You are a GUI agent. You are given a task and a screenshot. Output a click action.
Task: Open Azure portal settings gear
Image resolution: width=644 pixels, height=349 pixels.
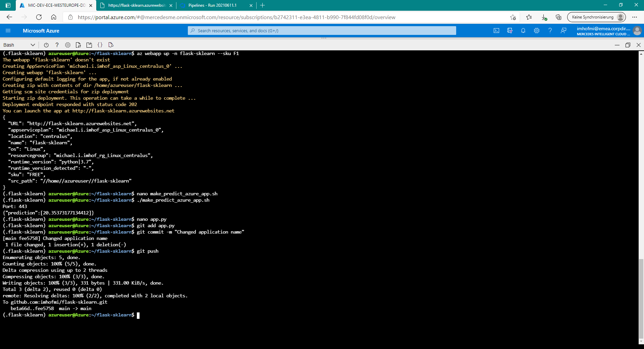point(537,31)
